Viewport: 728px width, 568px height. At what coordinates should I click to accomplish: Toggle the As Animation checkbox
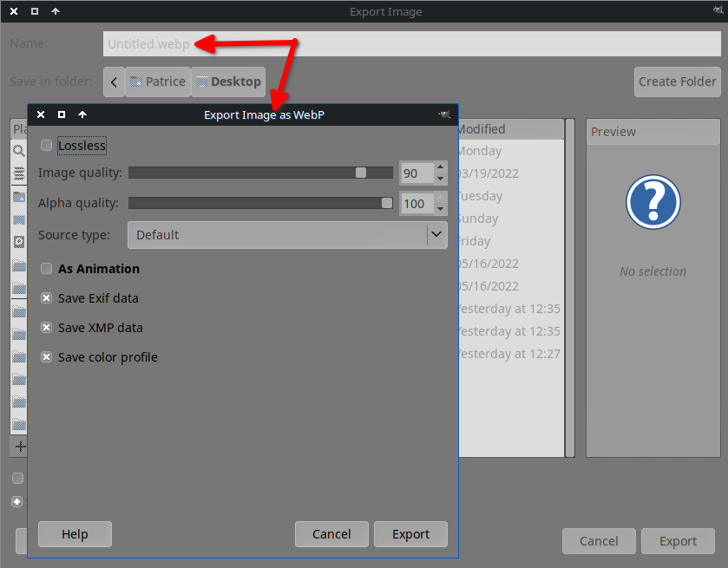coord(46,269)
